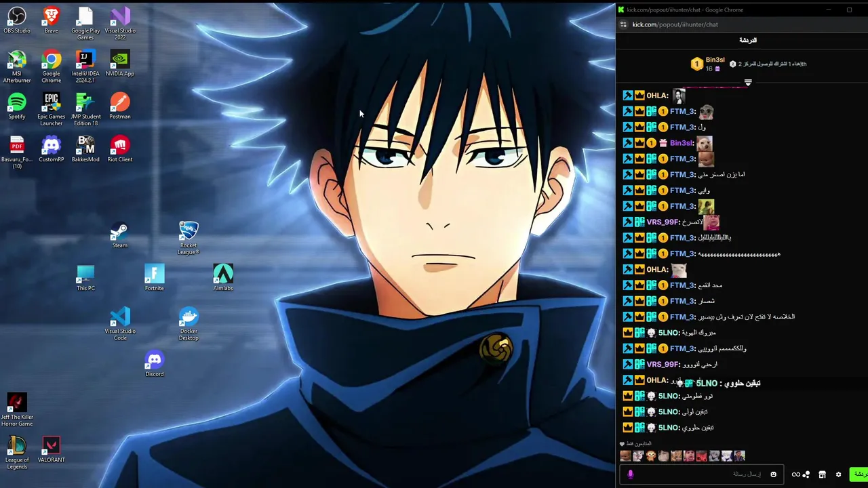The width and height of the screenshot is (868, 488).
Task: Launch the Discord desktop shortcut
Action: [x=154, y=364]
